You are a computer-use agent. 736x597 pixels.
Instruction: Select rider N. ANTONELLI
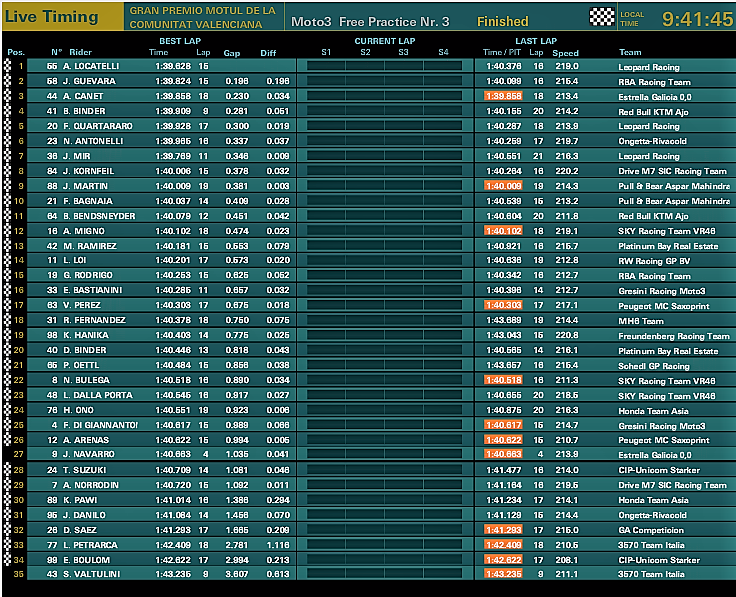tap(93, 141)
